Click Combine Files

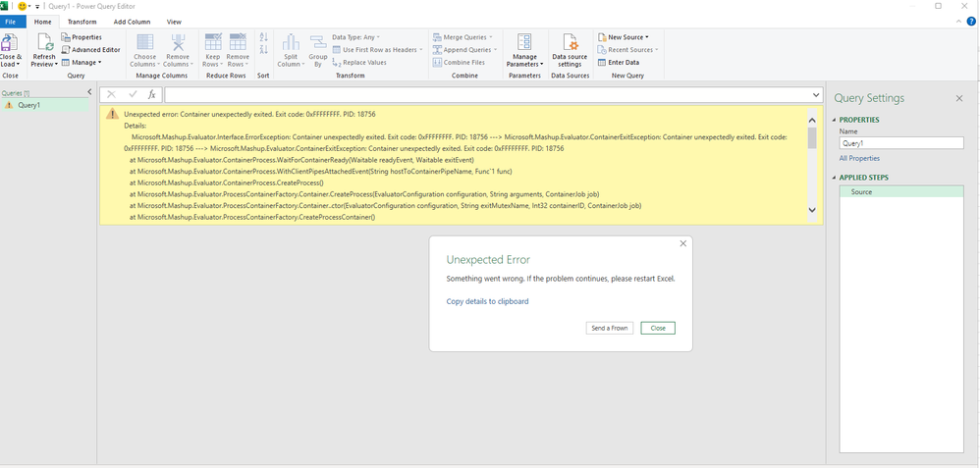click(x=460, y=63)
